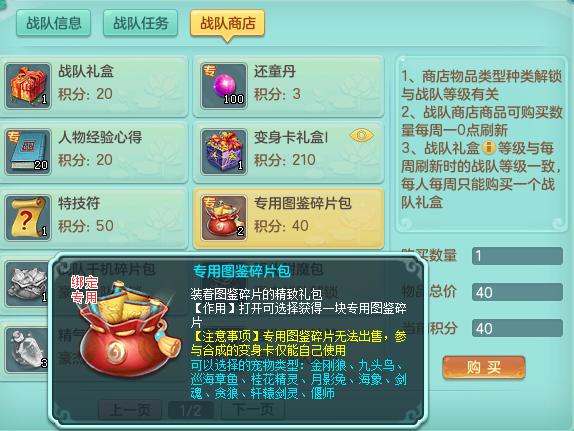Image resolution: width=574 pixels, height=431 pixels.
Task: Click the info icon beside 战队礼盒 text
Action: pos(488,148)
